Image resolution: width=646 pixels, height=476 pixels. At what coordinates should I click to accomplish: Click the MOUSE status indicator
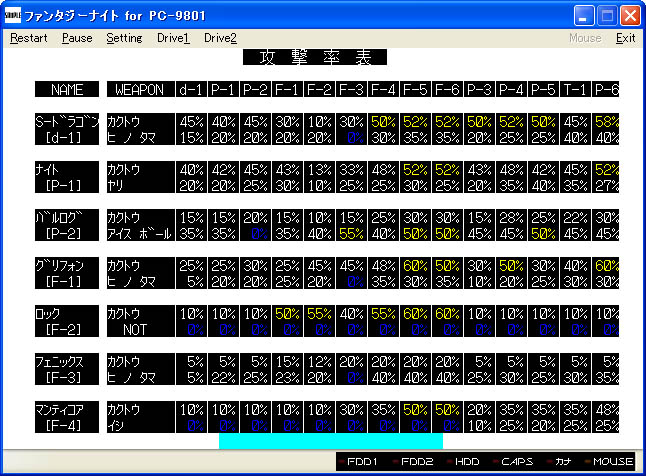point(609,462)
